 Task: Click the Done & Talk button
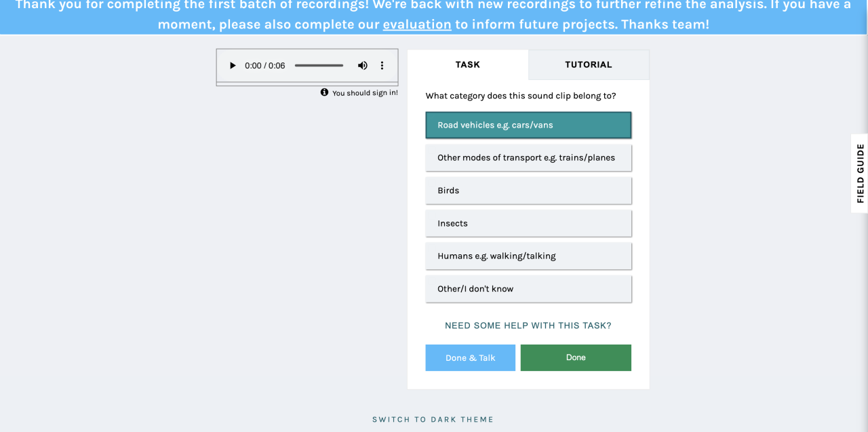click(471, 357)
